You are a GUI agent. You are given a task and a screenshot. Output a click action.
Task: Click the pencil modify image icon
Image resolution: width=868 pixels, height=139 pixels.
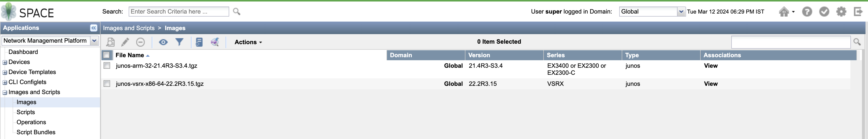pyautogui.click(x=125, y=42)
